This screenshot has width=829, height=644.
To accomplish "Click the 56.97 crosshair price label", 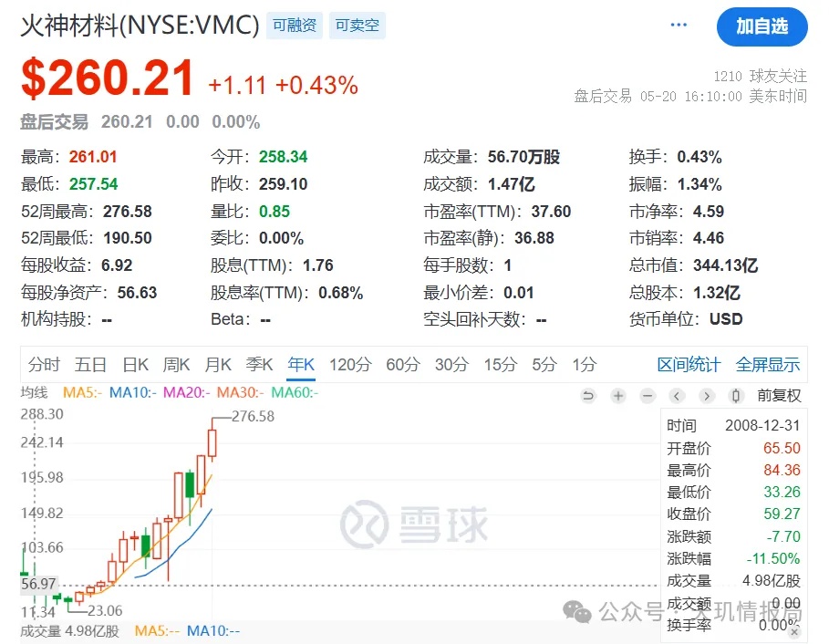I will (38, 585).
